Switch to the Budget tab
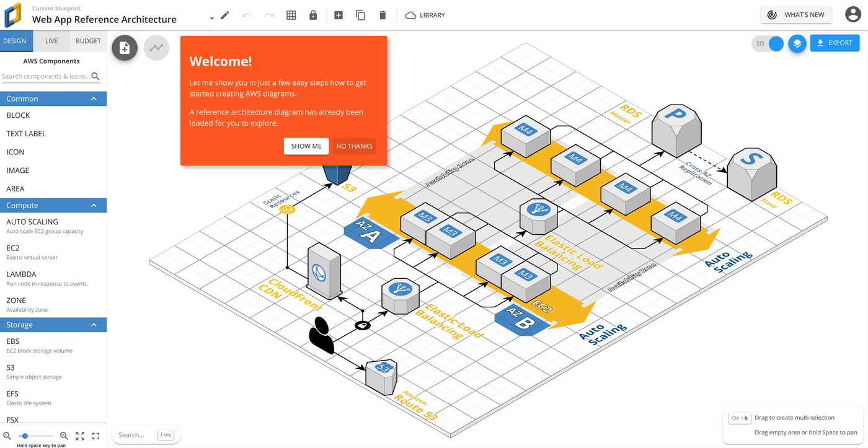The height and width of the screenshot is (448, 868). pyautogui.click(x=88, y=41)
